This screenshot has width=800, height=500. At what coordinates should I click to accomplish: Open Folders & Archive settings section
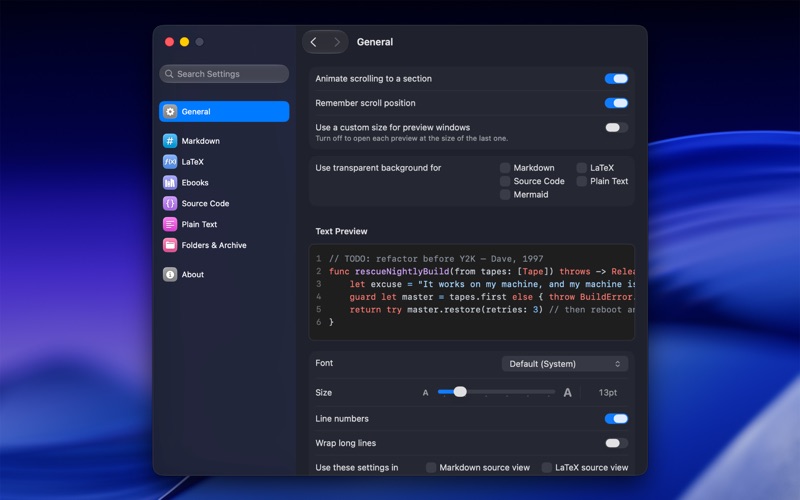(224, 245)
